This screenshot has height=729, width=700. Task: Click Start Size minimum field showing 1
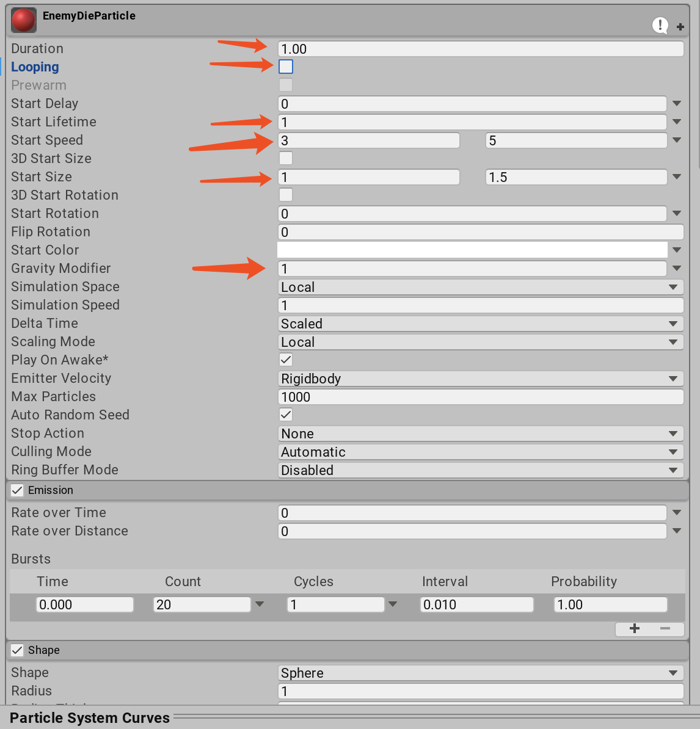[369, 176]
